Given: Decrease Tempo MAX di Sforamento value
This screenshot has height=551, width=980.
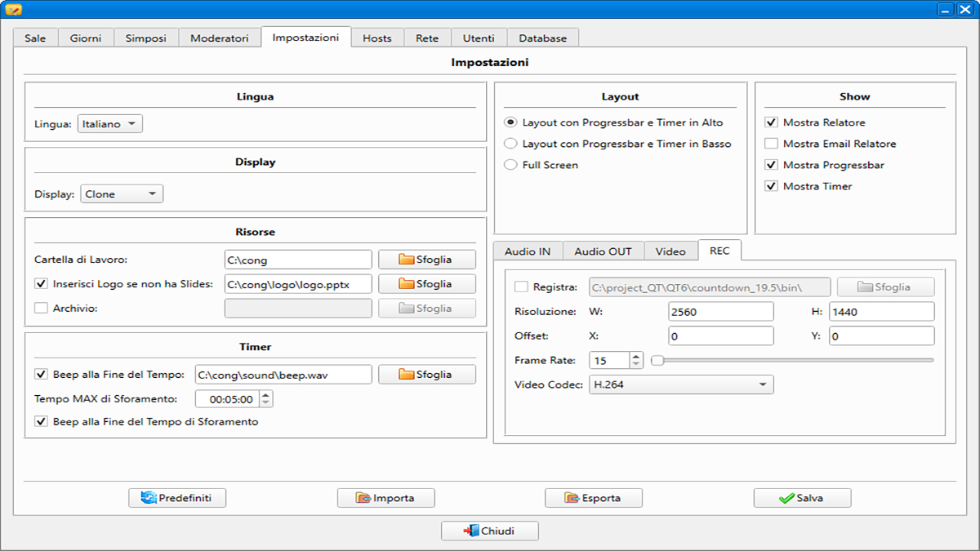Looking at the screenshot, I should pyautogui.click(x=265, y=403).
